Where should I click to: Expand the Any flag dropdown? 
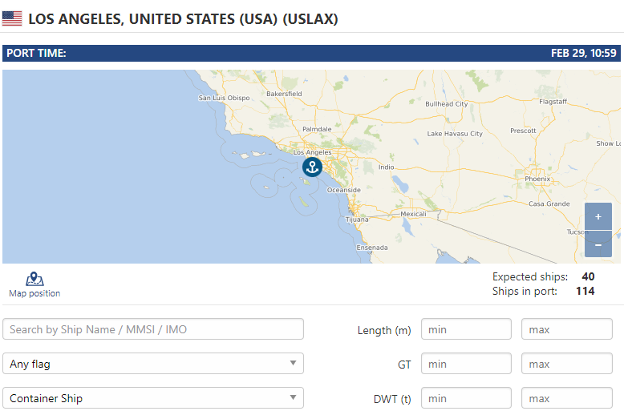tap(153, 363)
